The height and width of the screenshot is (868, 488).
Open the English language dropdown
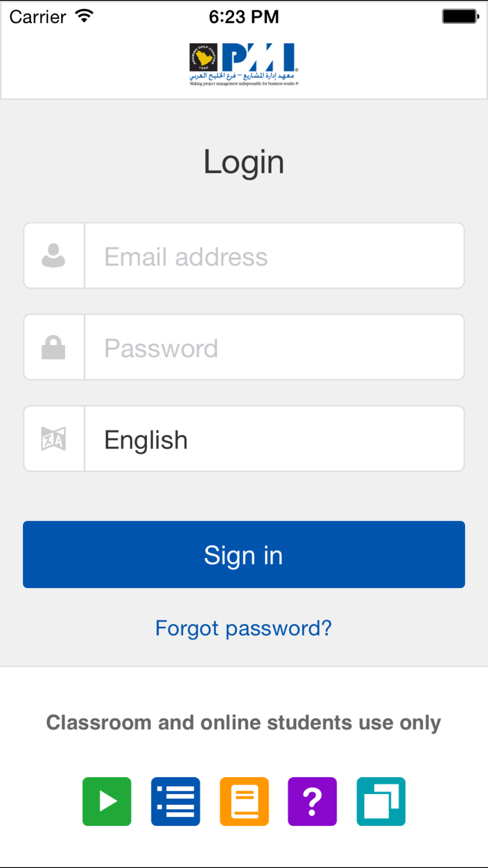coord(274,438)
